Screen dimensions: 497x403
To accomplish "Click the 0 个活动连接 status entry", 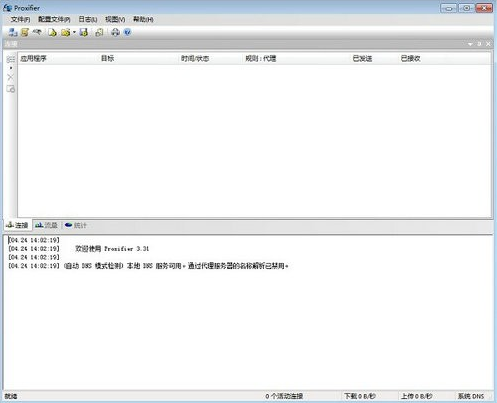I will pos(284,396).
